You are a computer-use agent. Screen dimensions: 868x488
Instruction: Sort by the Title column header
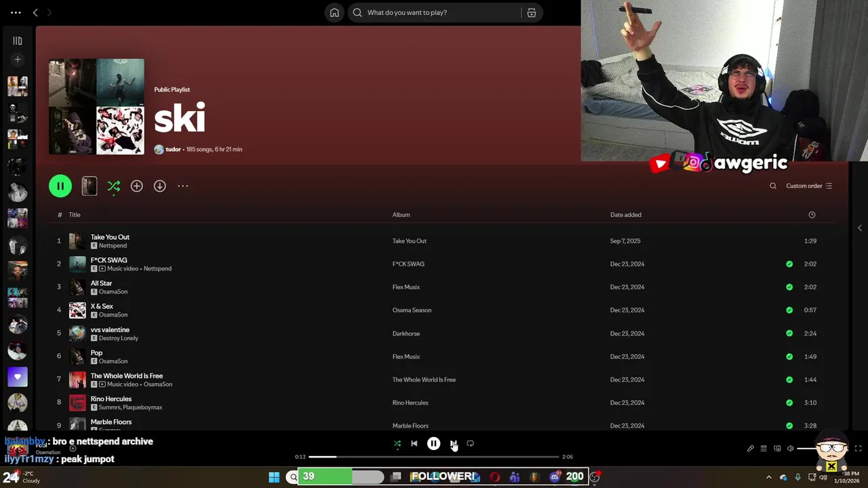click(x=75, y=215)
